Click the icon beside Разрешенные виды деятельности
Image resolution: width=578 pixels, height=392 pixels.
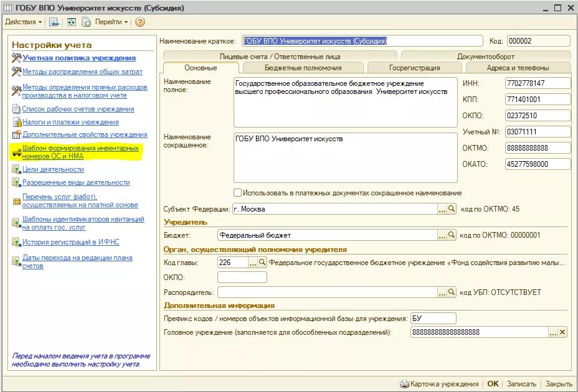click(x=16, y=182)
